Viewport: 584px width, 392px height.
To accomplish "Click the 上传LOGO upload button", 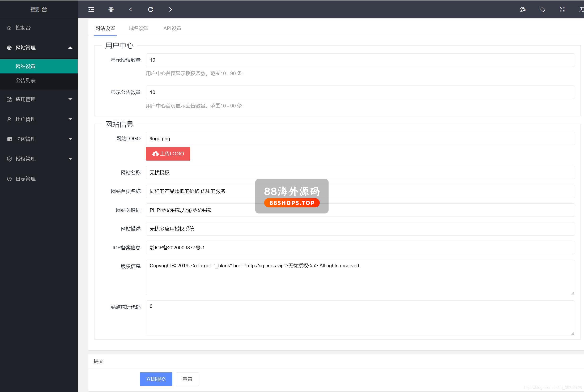I will coord(168,154).
